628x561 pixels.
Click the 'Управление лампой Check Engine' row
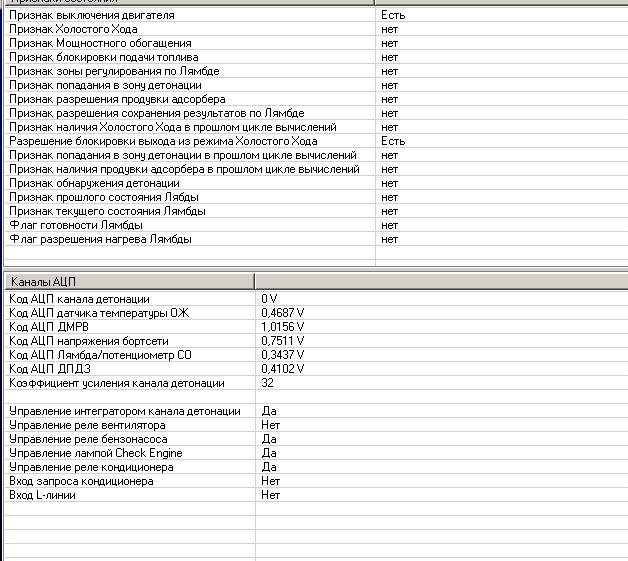point(95,453)
